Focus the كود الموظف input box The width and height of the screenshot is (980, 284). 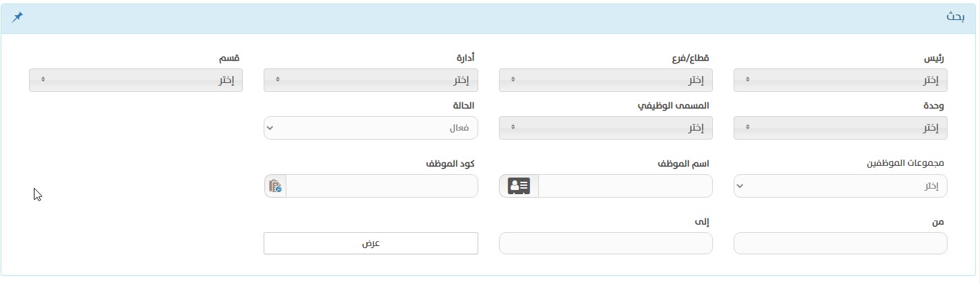coord(382,186)
